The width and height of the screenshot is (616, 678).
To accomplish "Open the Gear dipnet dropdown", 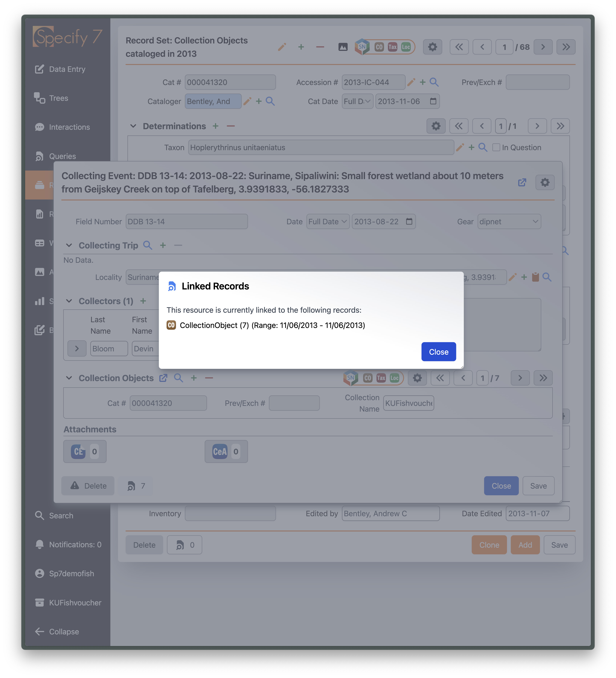I will point(509,222).
